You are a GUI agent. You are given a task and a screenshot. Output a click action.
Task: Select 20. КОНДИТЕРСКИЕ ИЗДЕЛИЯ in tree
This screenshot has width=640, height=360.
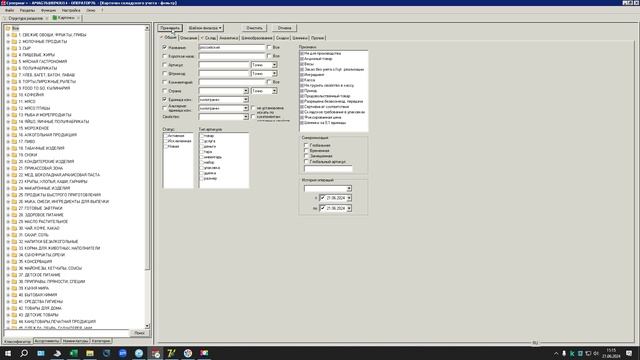[x=46, y=162]
